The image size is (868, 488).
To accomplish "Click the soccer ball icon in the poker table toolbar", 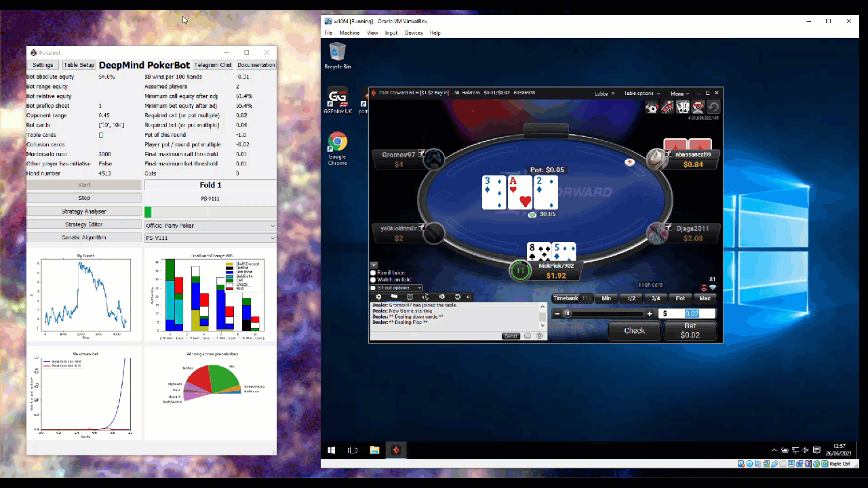I will [x=652, y=107].
